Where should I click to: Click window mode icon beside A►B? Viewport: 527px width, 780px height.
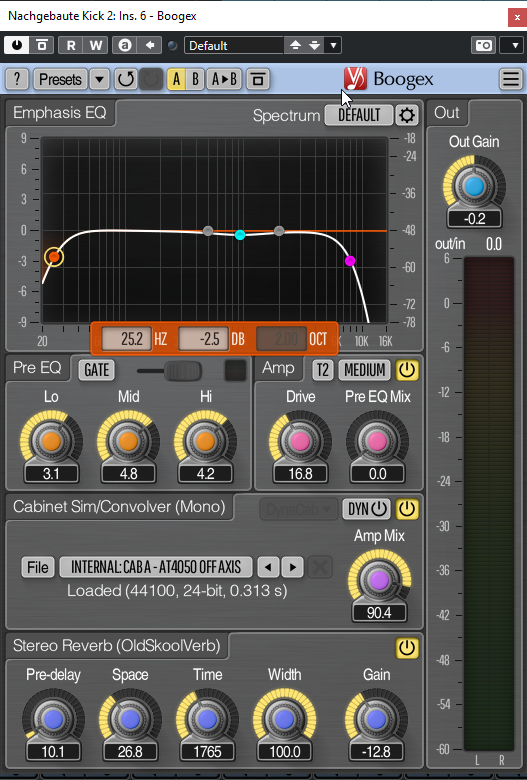(258, 79)
